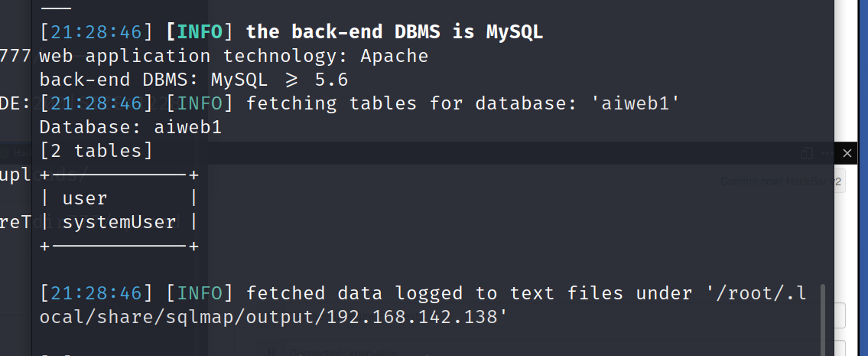Click the green INFO tag on fetching tables line
The height and width of the screenshot is (356, 868).
pos(200,103)
